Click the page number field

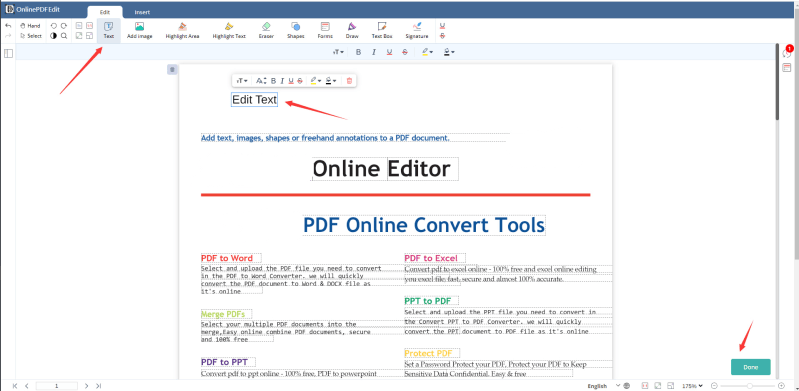pyautogui.click(x=57, y=386)
